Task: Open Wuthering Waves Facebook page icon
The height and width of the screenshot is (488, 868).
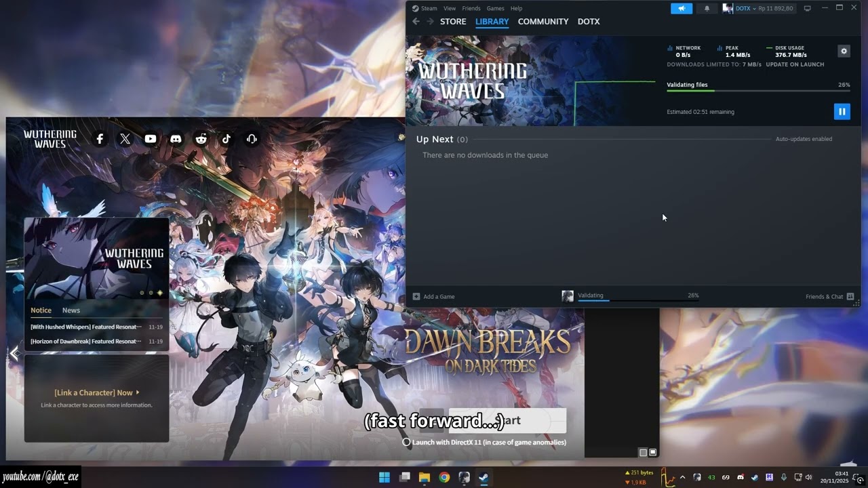Action: [x=100, y=139]
